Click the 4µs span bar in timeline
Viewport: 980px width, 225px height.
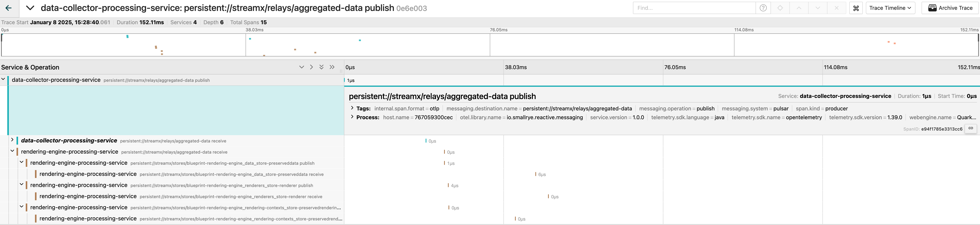[x=448, y=185]
